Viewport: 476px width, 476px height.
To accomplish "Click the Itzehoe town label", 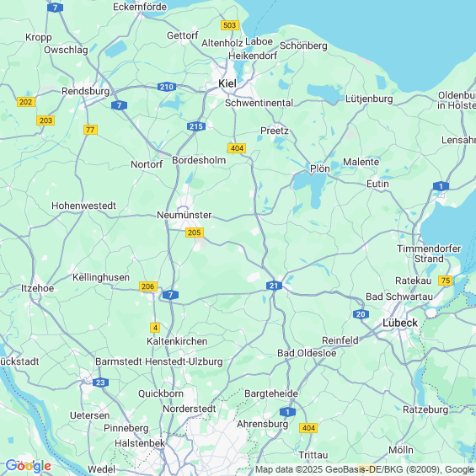I will (37, 288).
